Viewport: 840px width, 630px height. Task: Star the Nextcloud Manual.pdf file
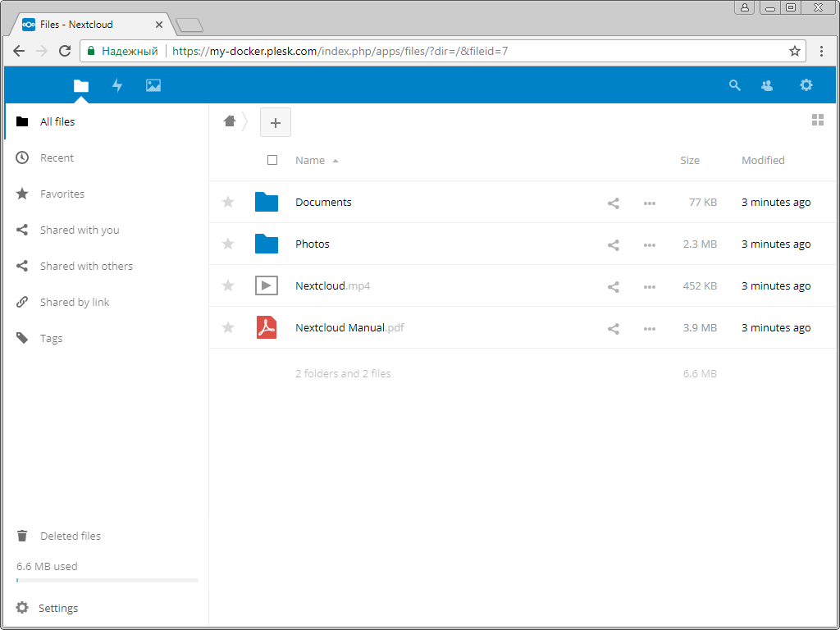tap(228, 327)
